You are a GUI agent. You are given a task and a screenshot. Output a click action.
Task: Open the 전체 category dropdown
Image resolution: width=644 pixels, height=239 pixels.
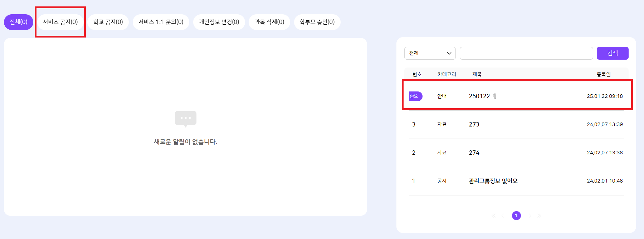tap(430, 53)
